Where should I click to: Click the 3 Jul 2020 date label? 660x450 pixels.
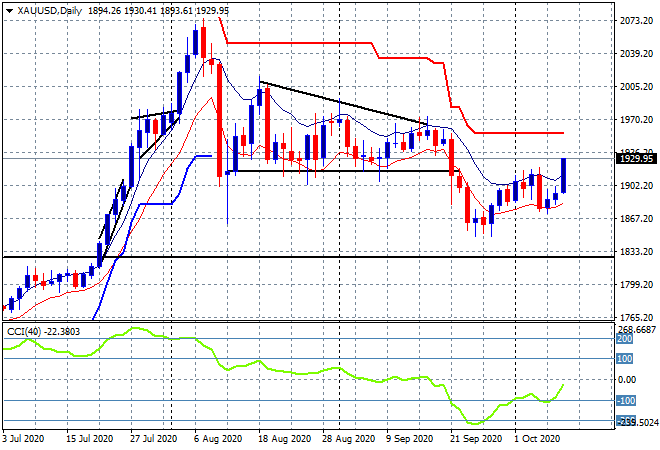pos(23,439)
